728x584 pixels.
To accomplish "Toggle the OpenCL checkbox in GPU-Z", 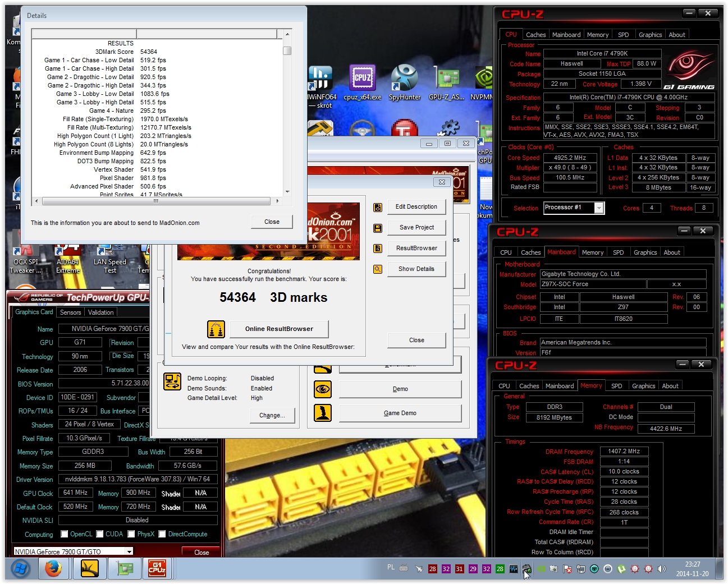I will coord(64,534).
